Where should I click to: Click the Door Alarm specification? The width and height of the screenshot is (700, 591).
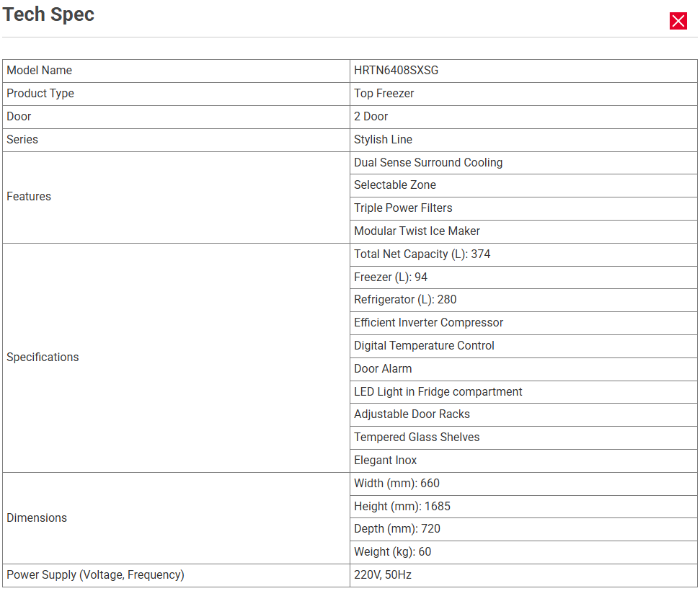click(x=383, y=369)
